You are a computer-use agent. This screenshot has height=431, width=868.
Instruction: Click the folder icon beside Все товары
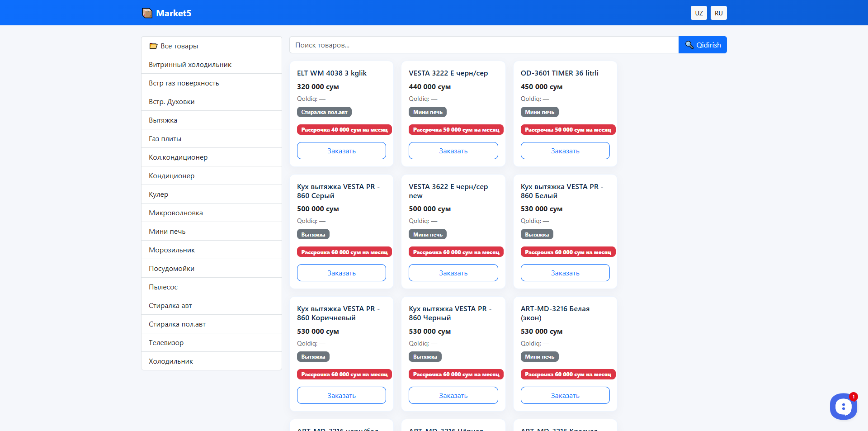(153, 46)
